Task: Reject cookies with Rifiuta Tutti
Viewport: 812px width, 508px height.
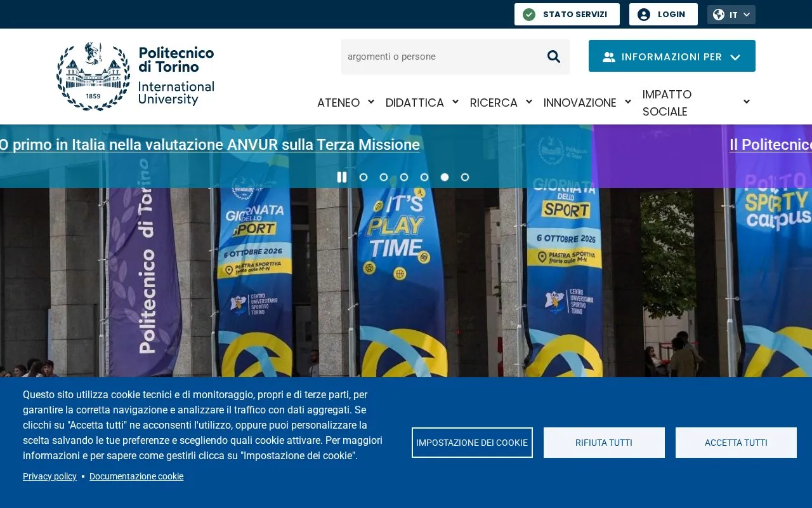Action: [604, 443]
